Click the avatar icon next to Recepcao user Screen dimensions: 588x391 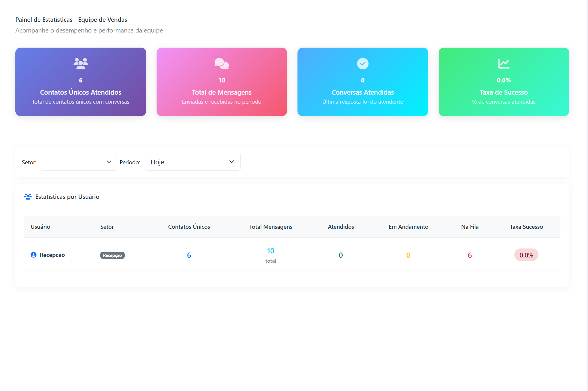pos(34,255)
